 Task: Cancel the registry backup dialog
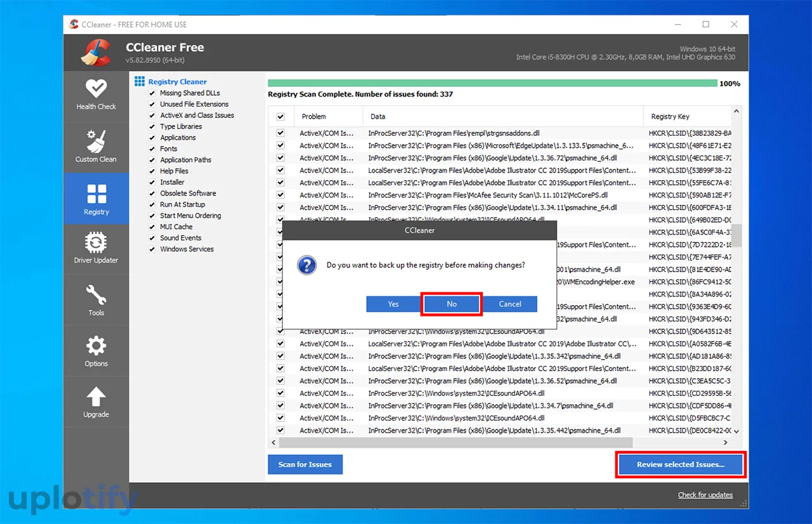pos(510,304)
